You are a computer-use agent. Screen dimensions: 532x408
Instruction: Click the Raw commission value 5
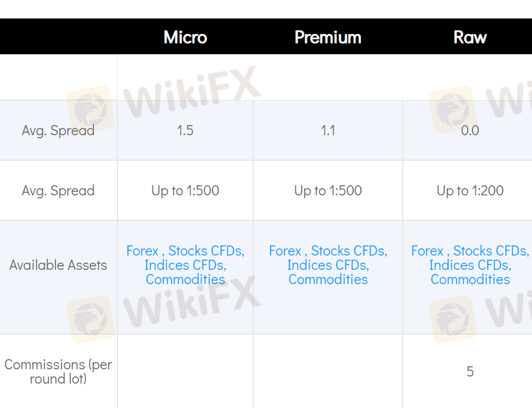click(470, 372)
